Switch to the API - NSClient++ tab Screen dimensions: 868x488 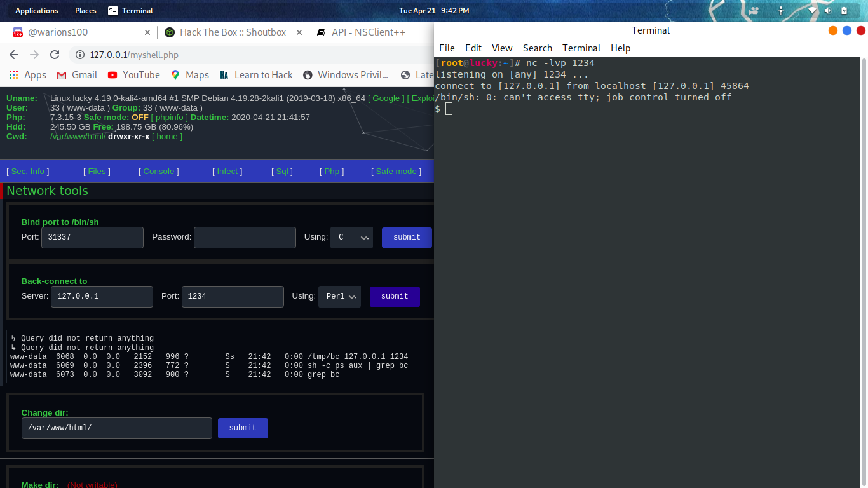369,32
